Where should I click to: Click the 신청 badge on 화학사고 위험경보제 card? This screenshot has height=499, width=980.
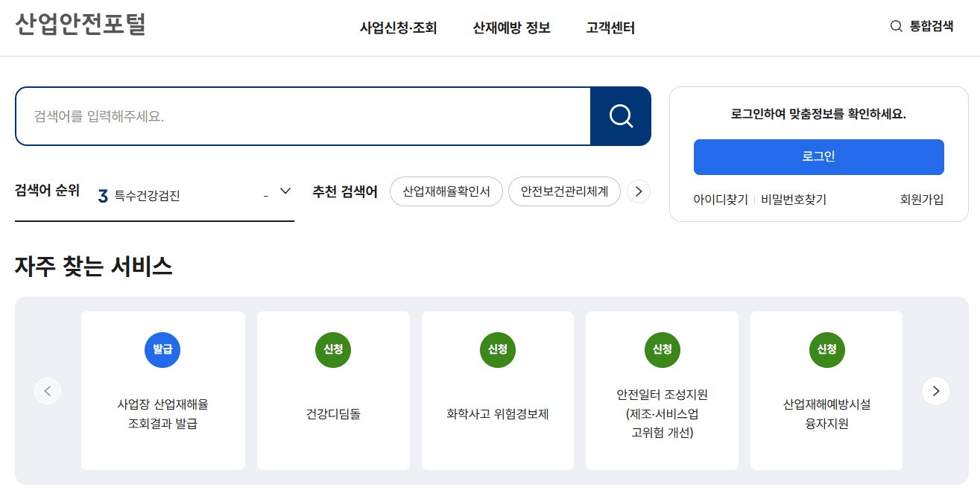click(497, 350)
